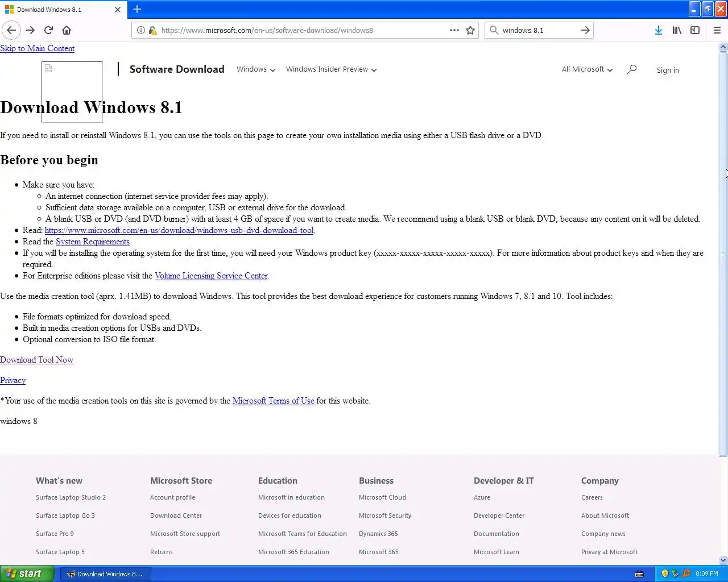The image size is (728, 582).
Task: Click the scrollbar down arrow
Action: [x=723, y=560]
